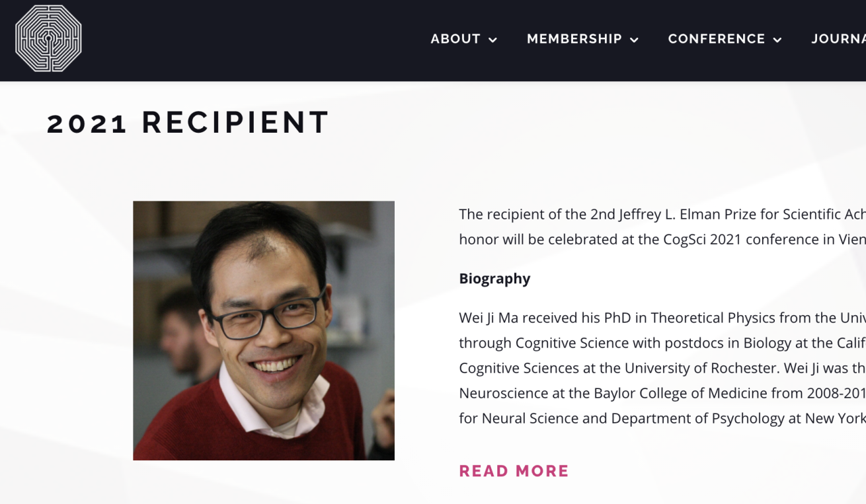Click the Jeffrey L. Elman Prize sentence

[662, 214]
